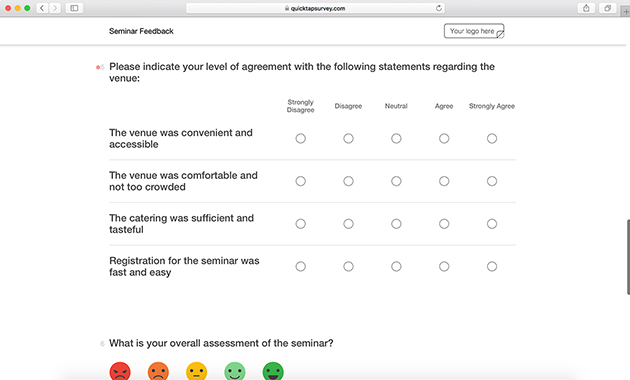Click the Your logo here placeholder
630x380 pixels.
(x=474, y=31)
